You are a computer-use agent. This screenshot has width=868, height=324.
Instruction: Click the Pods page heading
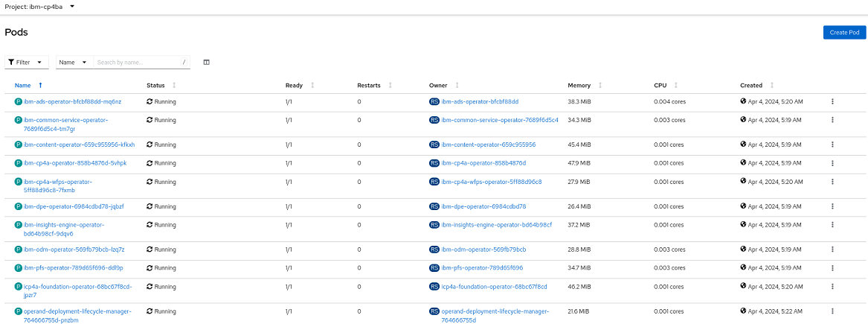coord(16,33)
